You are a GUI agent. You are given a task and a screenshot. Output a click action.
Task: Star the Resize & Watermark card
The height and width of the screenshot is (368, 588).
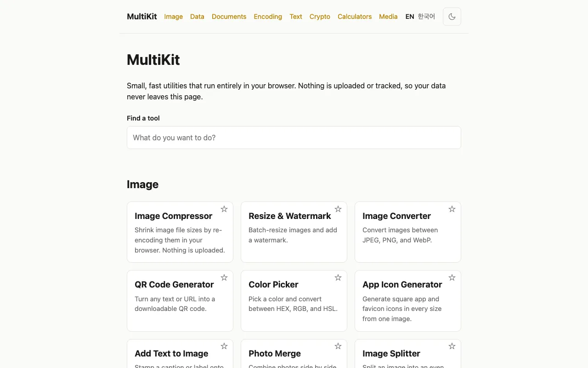click(x=338, y=209)
